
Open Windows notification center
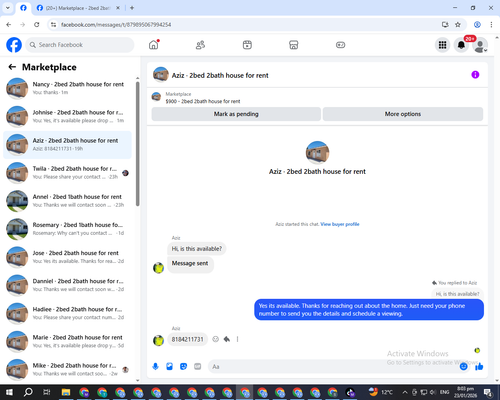pyautogui.click(x=488, y=392)
